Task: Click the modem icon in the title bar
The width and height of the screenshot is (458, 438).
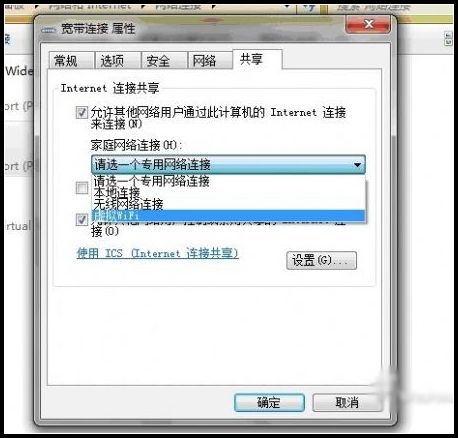Action: tap(48, 30)
